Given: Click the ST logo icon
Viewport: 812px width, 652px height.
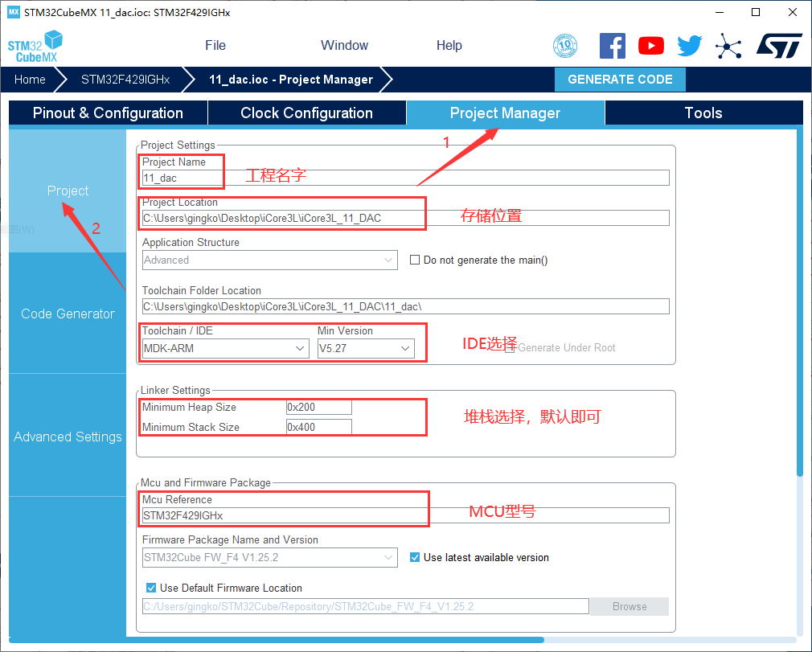Looking at the screenshot, I should [778, 46].
